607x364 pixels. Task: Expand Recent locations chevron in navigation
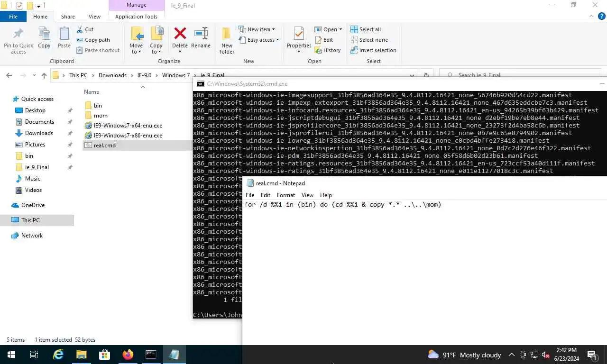[x=34, y=75]
